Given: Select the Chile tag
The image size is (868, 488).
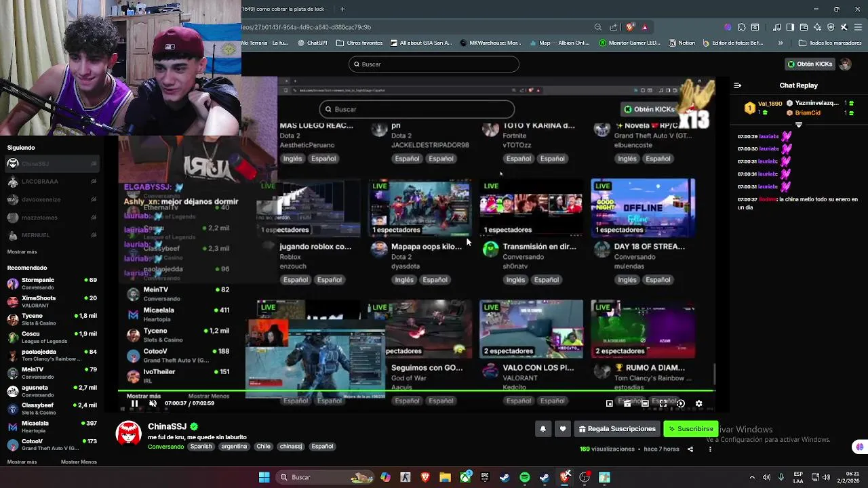Looking at the screenshot, I should click(x=263, y=447).
